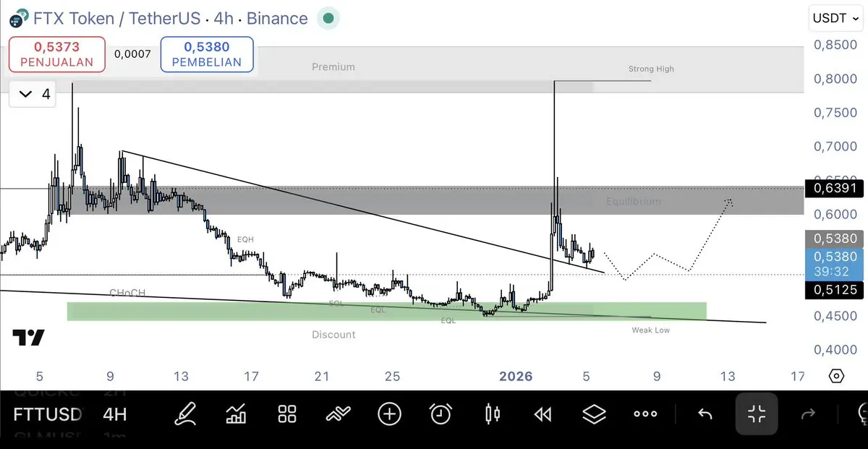Click the FTX Token symbol logo
Image resolution: width=868 pixels, height=449 pixels.
pos(20,17)
